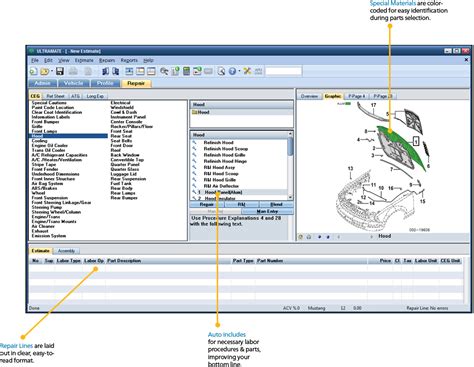The height and width of the screenshot is (367, 474).
Task: Switch to the Admin tab
Action: coord(43,83)
